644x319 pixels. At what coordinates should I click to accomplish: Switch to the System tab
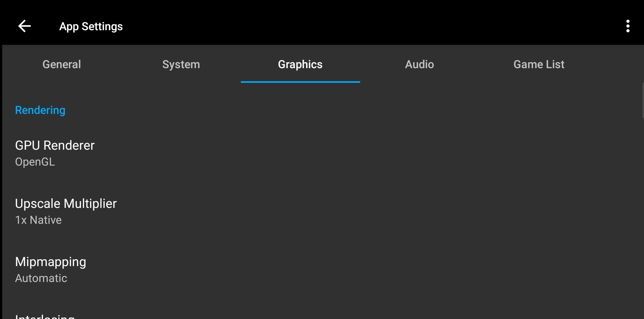(x=181, y=64)
